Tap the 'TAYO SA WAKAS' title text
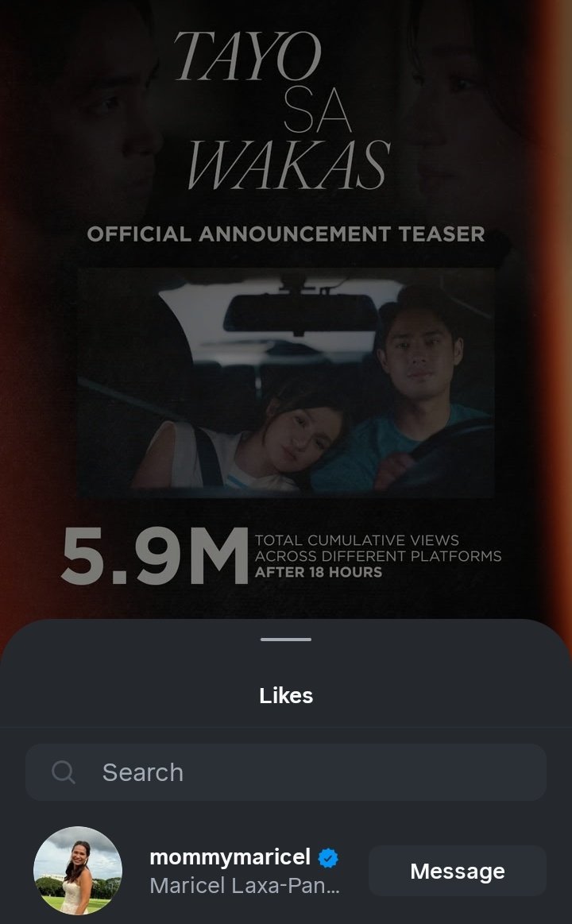 (283, 110)
